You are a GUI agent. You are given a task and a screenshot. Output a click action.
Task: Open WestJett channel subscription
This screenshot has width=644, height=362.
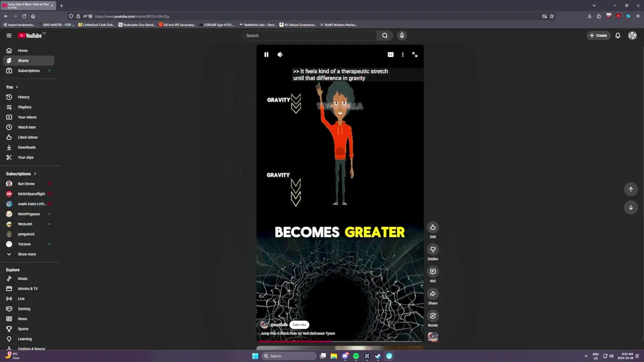tap(29, 224)
